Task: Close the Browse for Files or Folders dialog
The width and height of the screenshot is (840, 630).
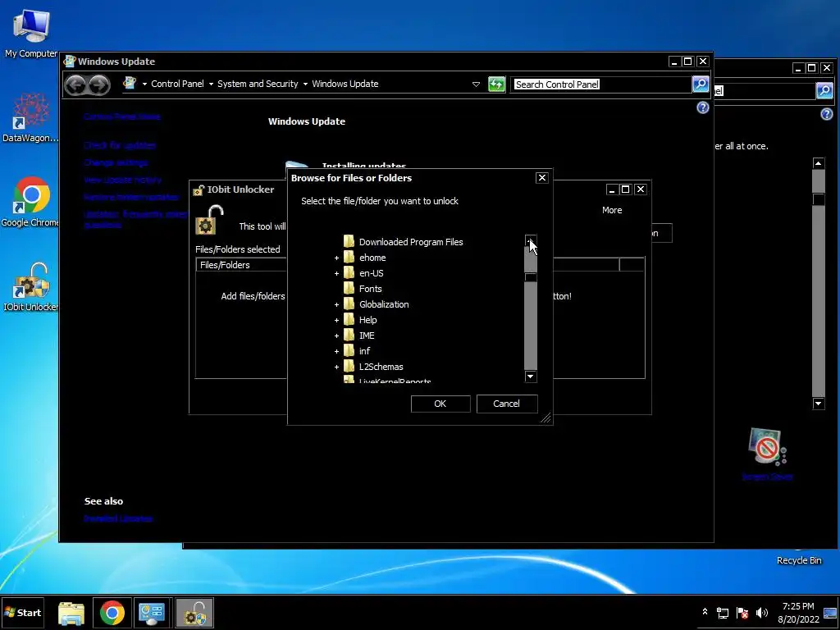Action: (x=541, y=178)
